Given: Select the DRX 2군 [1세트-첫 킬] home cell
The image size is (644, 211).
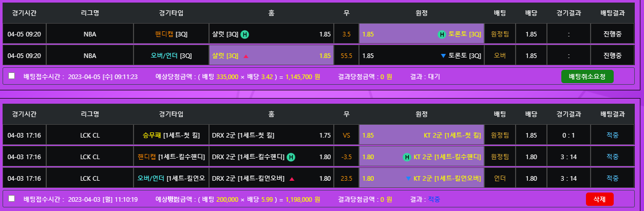Looking at the screenshot, I should click(x=271, y=136).
